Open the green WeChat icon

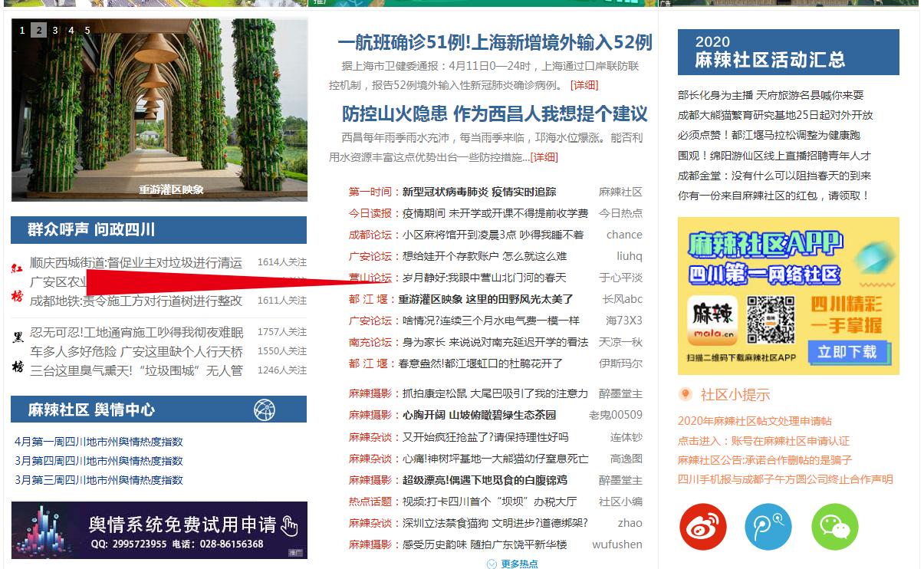834,527
